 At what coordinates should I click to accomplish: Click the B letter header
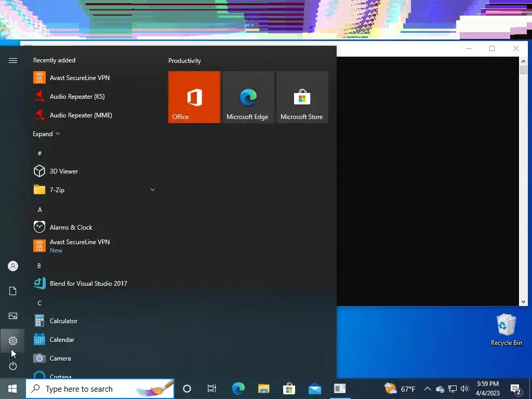39,265
